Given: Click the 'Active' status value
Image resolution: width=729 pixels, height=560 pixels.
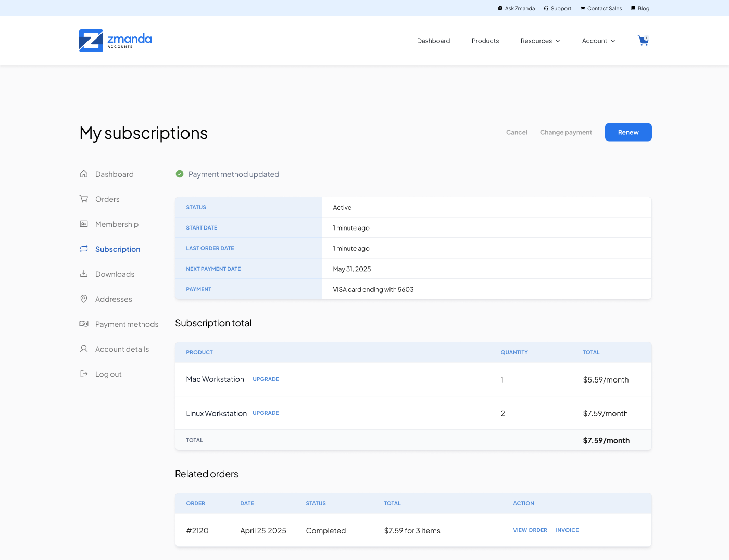Looking at the screenshot, I should point(342,207).
